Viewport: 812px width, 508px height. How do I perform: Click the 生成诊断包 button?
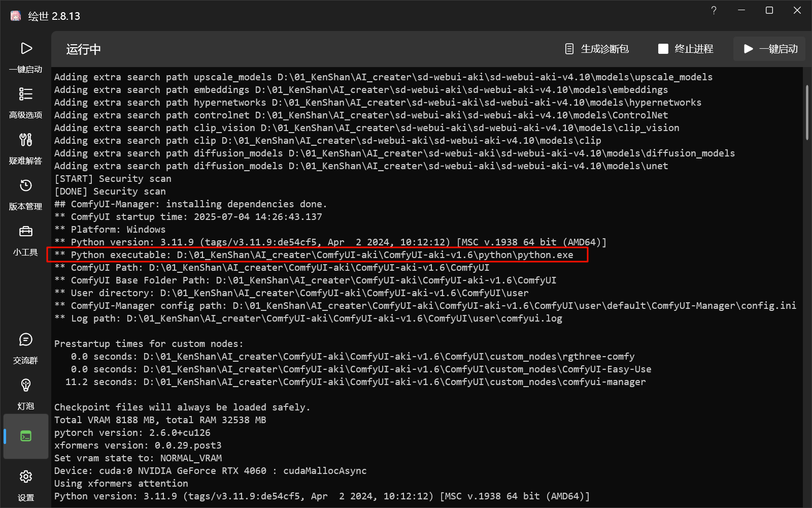(x=597, y=49)
